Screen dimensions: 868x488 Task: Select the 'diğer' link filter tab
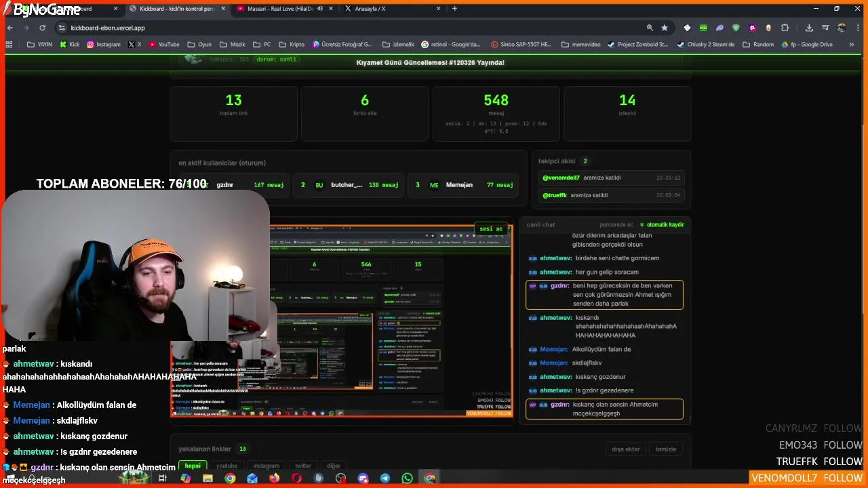click(x=334, y=466)
